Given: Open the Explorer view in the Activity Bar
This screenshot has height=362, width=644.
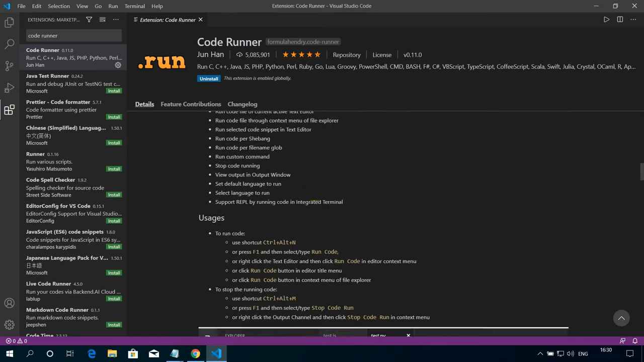Looking at the screenshot, I should pos(9,22).
